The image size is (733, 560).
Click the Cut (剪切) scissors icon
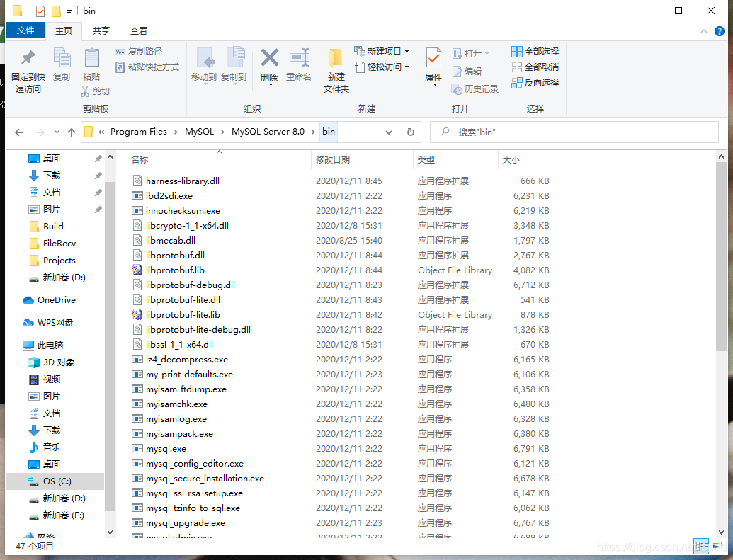[x=85, y=91]
